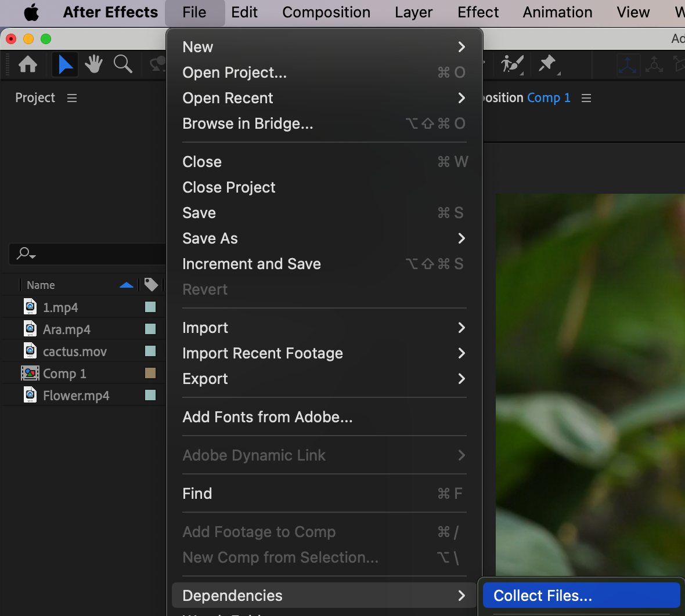Select the Roto Brush tool
Viewport: 685px width, 616px height.
click(512, 64)
